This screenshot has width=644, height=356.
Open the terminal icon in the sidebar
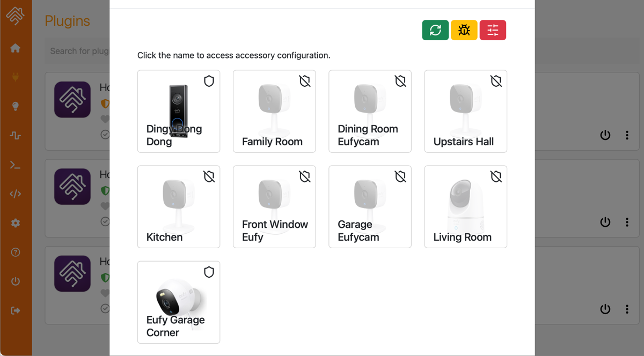click(x=16, y=165)
